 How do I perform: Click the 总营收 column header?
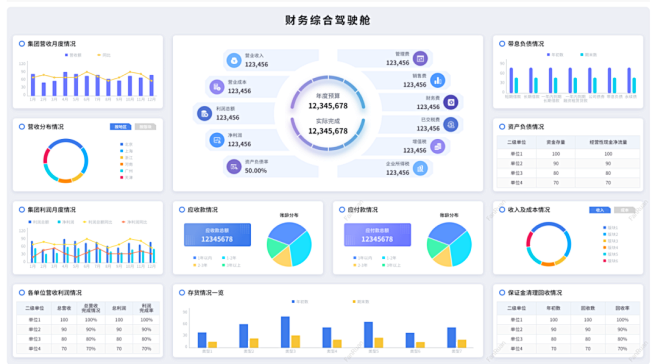pyautogui.click(x=64, y=308)
